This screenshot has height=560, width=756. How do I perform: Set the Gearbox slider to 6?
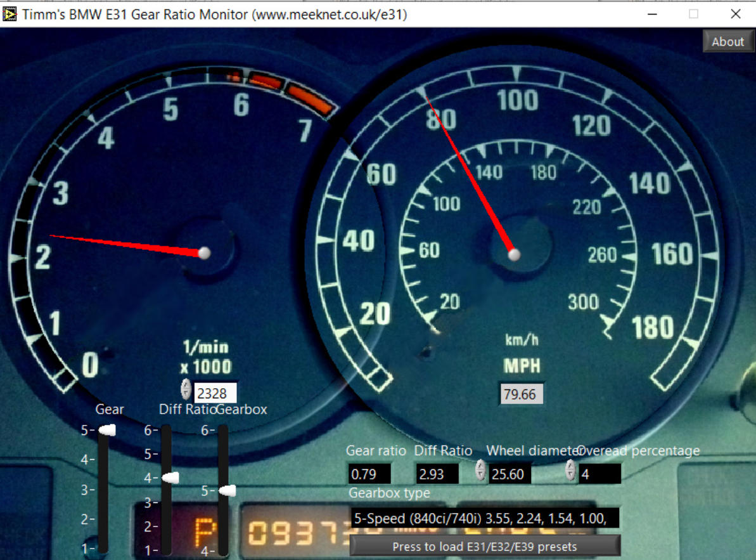223,430
